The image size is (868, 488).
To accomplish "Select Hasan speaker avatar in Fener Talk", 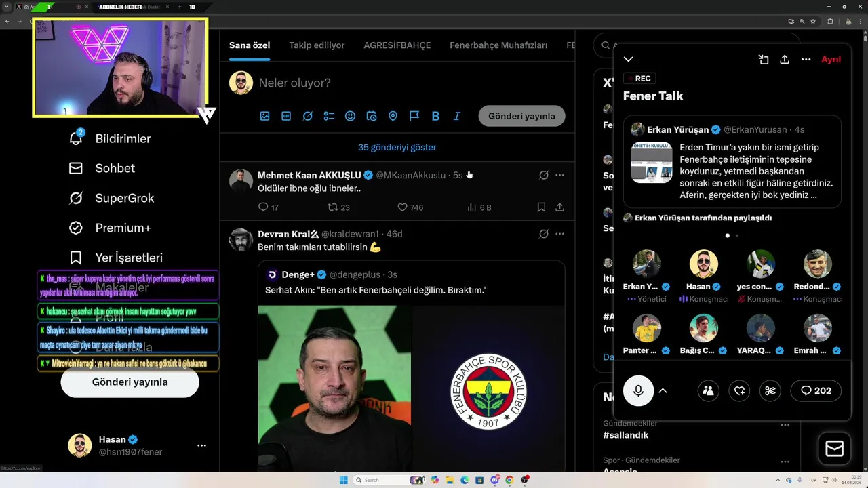I will [x=704, y=264].
